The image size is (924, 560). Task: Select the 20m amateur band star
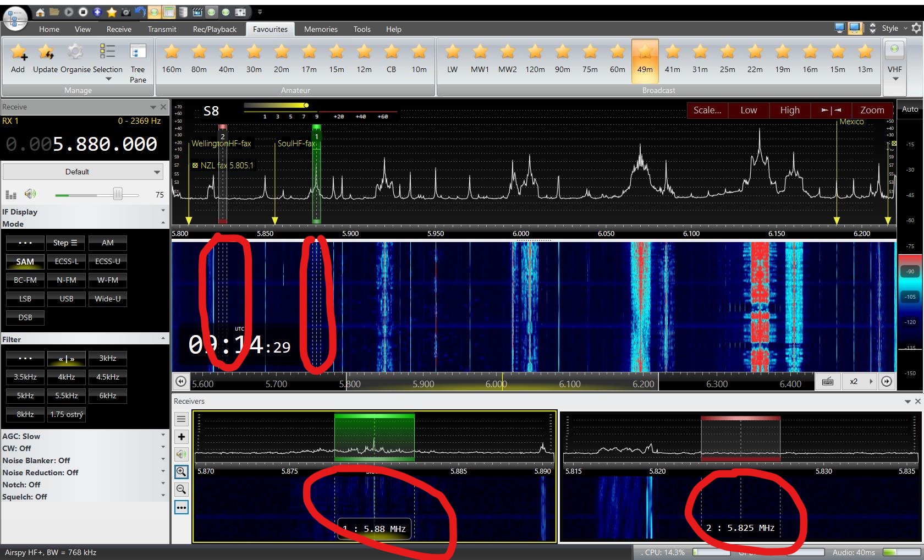(x=282, y=53)
